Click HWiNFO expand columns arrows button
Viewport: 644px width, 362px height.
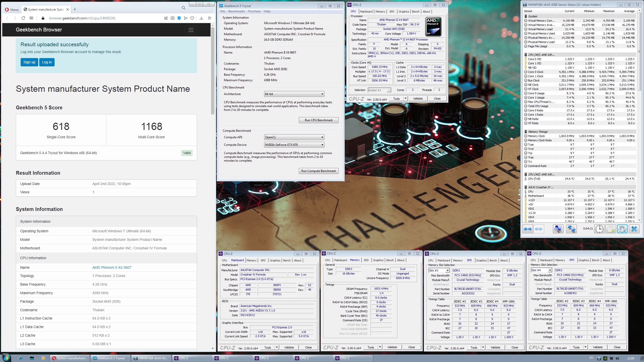pyautogui.click(x=528, y=229)
